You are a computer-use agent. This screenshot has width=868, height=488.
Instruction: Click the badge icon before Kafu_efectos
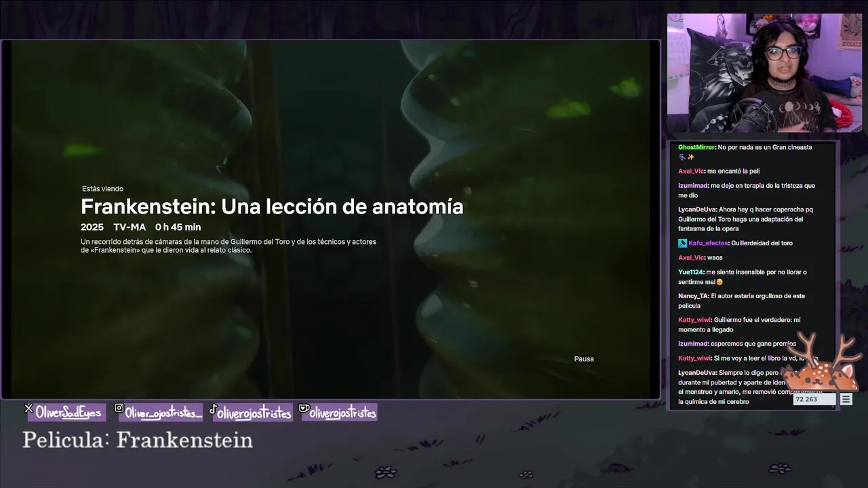(x=682, y=243)
